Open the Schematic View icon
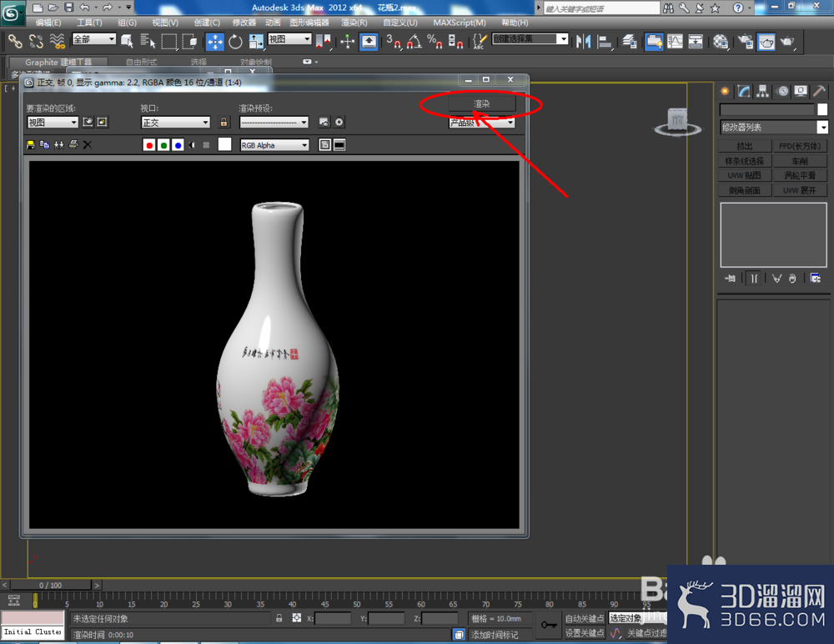834x644 pixels. click(x=696, y=41)
